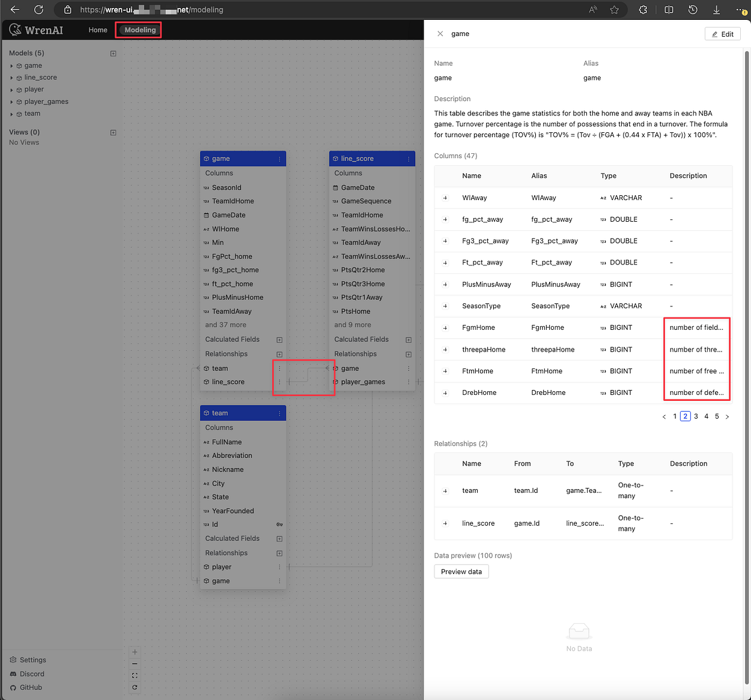Add a new view via the Views plus icon
Viewport: 751px width, 700px height.
113,132
